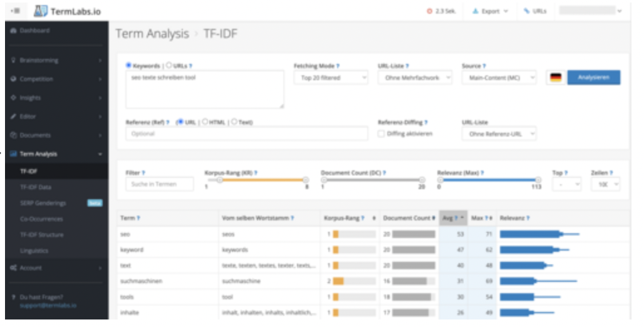Enable the Diffing aktivieren checkbox

(x=381, y=133)
